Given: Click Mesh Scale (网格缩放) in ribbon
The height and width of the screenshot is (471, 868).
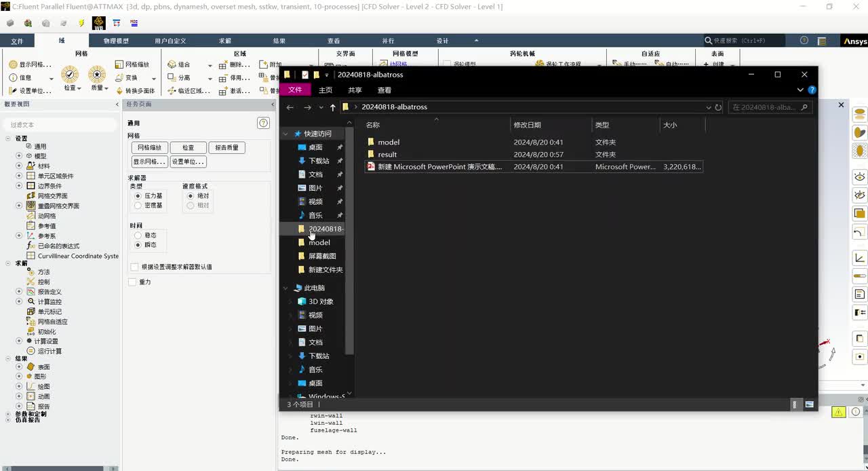Looking at the screenshot, I should (132, 64).
